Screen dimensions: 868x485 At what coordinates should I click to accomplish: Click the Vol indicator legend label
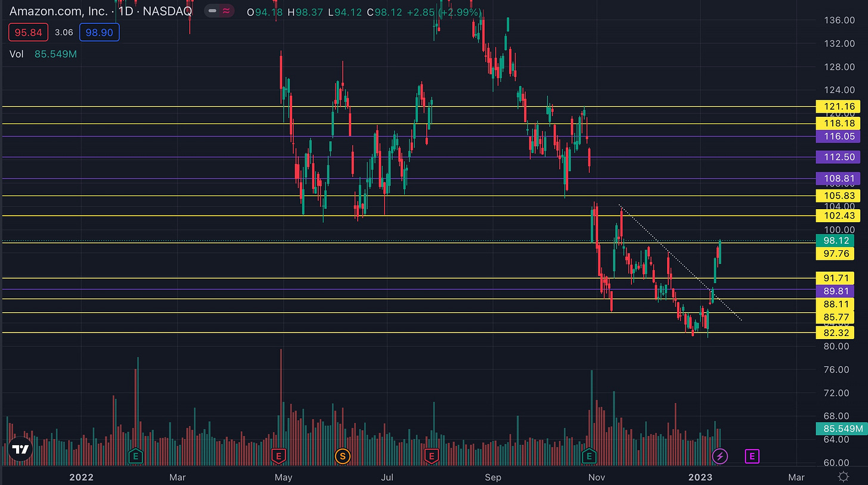17,54
